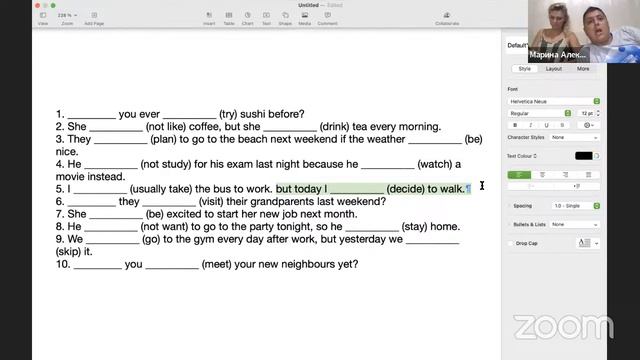Open the colour wheel picker next to swatch
640x360 pixels.
click(597, 156)
